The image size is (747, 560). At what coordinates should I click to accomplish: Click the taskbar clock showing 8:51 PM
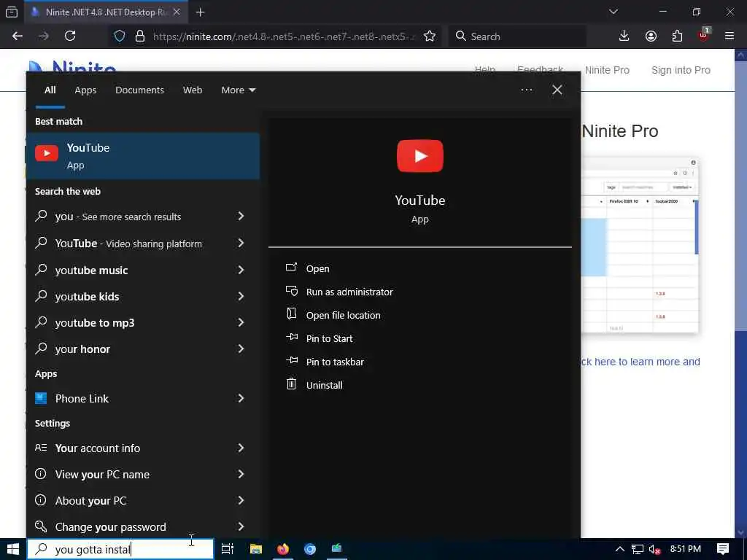685,549
